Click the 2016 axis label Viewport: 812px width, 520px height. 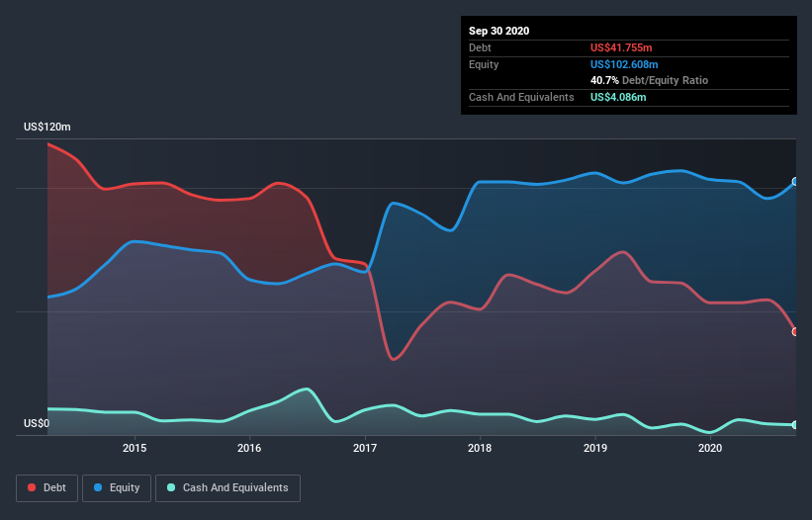[249, 448]
